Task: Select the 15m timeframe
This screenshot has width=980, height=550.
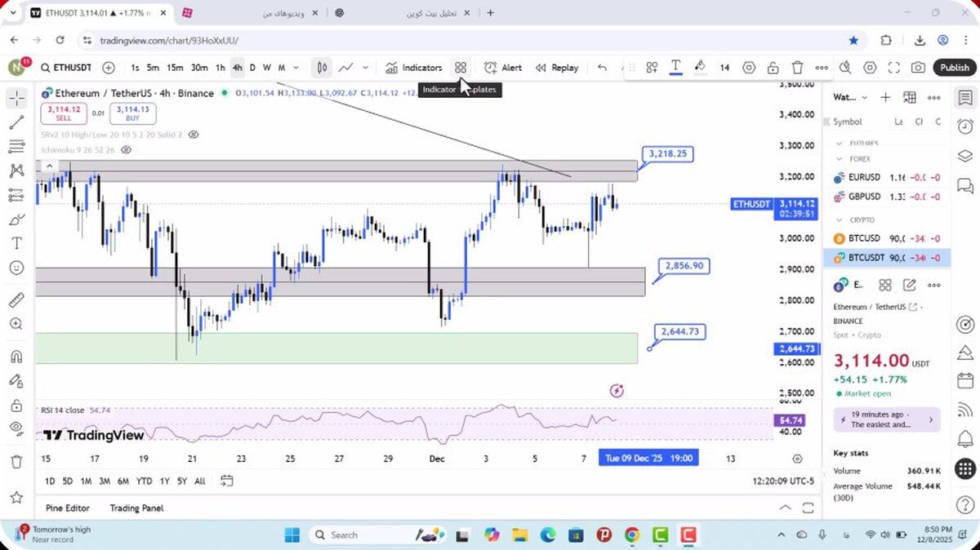Action: coord(175,68)
